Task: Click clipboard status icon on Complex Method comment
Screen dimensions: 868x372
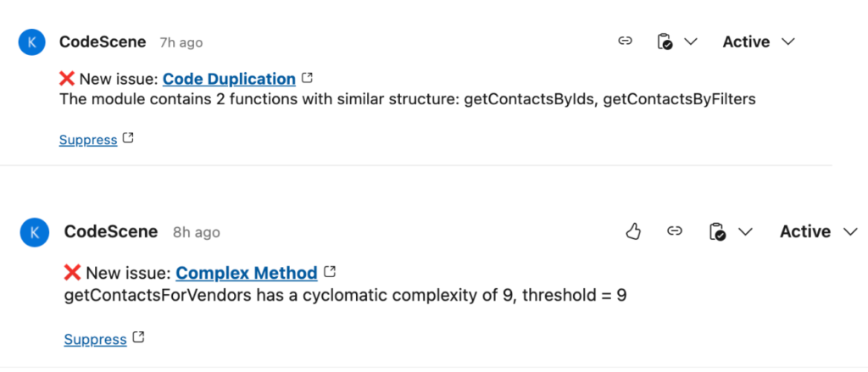Action: coord(717,231)
